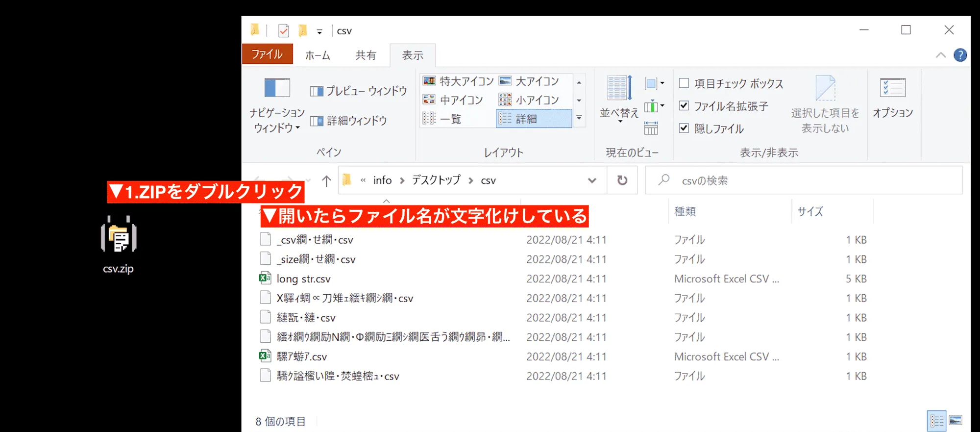Image resolution: width=980 pixels, height=432 pixels.
Task: Select the long str.csv file
Action: pos(303,279)
